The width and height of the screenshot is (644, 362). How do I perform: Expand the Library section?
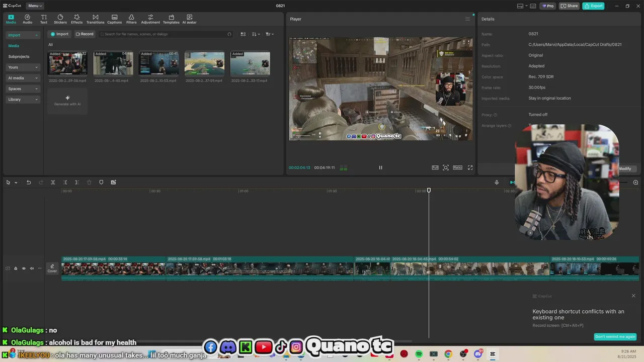click(x=23, y=100)
